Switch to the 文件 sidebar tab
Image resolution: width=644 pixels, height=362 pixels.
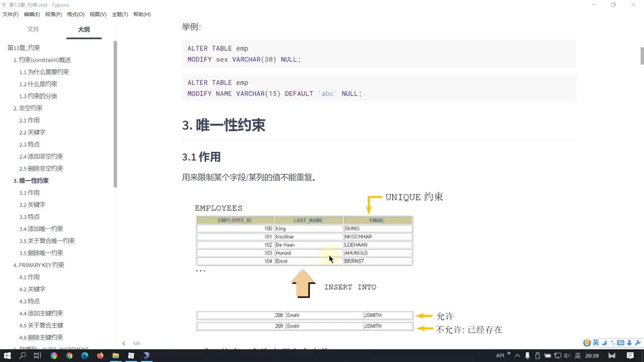click(x=33, y=30)
